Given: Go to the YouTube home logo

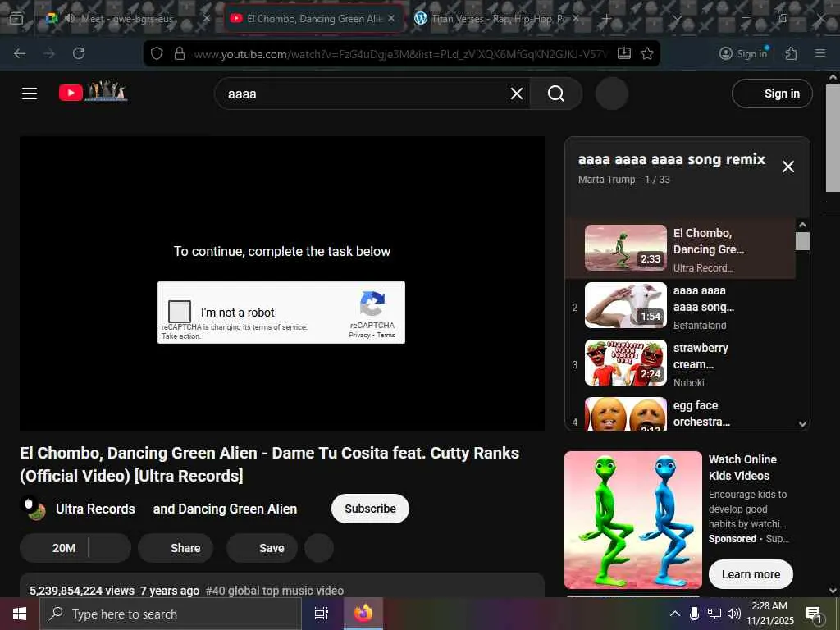Looking at the screenshot, I should pyautogui.click(x=94, y=92).
